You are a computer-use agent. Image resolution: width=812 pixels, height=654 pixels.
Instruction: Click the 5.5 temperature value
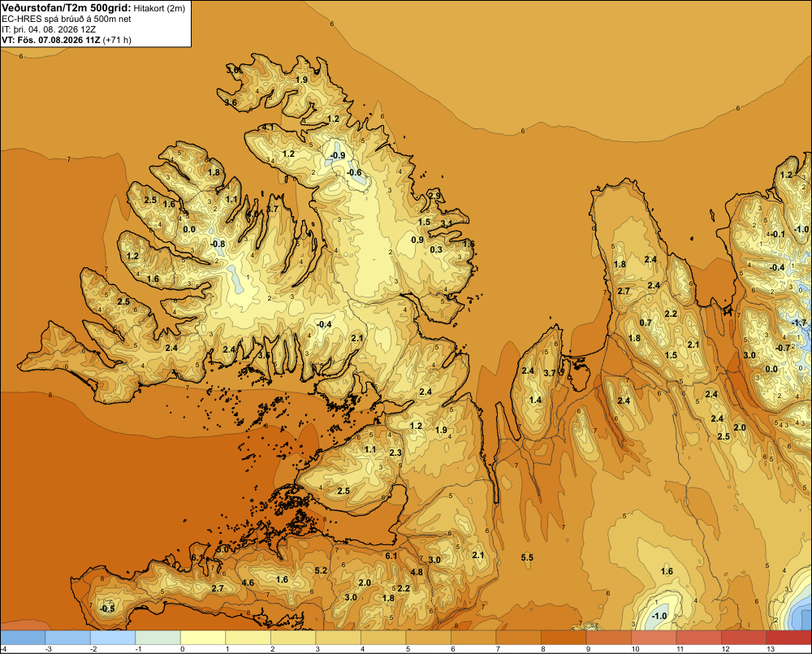(527, 558)
